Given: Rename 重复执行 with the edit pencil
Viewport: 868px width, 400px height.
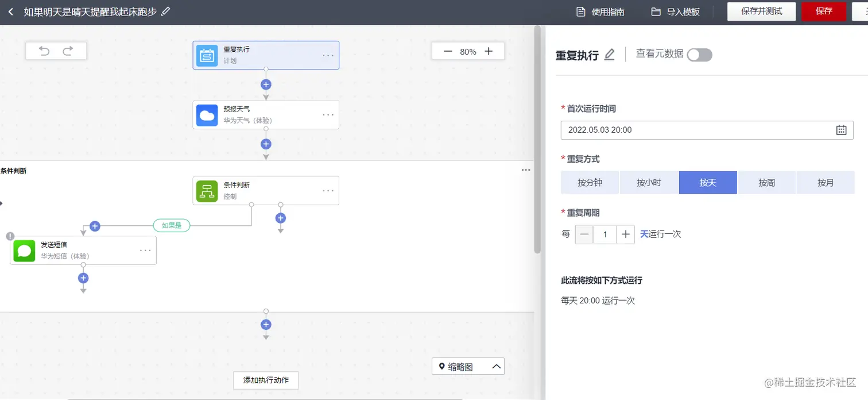Looking at the screenshot, I should [x=610, y=55].
